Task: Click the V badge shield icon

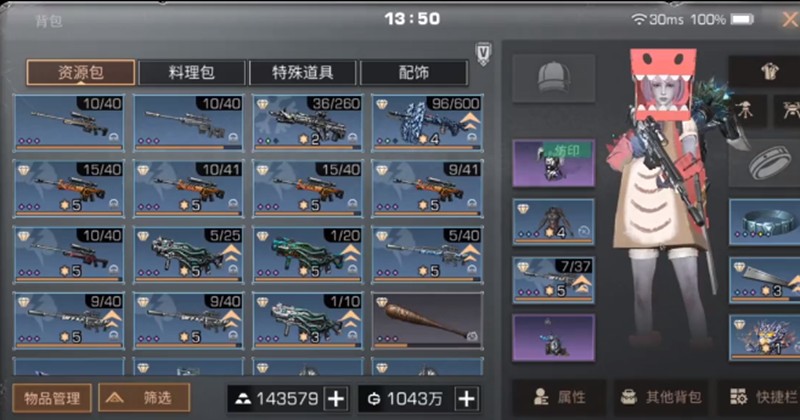Action: tap(483, 53)
